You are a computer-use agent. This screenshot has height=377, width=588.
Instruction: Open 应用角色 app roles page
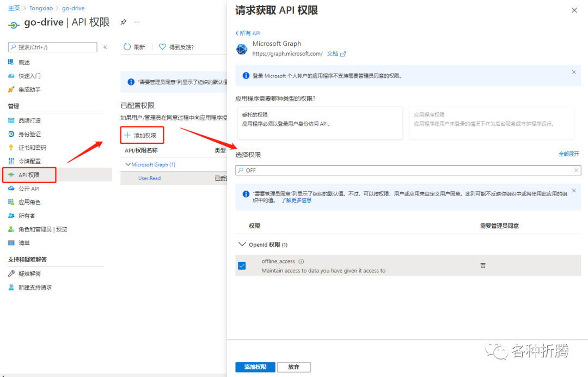[x=29, y=202]
